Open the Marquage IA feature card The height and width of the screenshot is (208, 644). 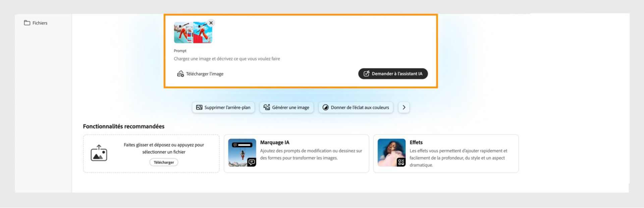click(x=297, y=154)
